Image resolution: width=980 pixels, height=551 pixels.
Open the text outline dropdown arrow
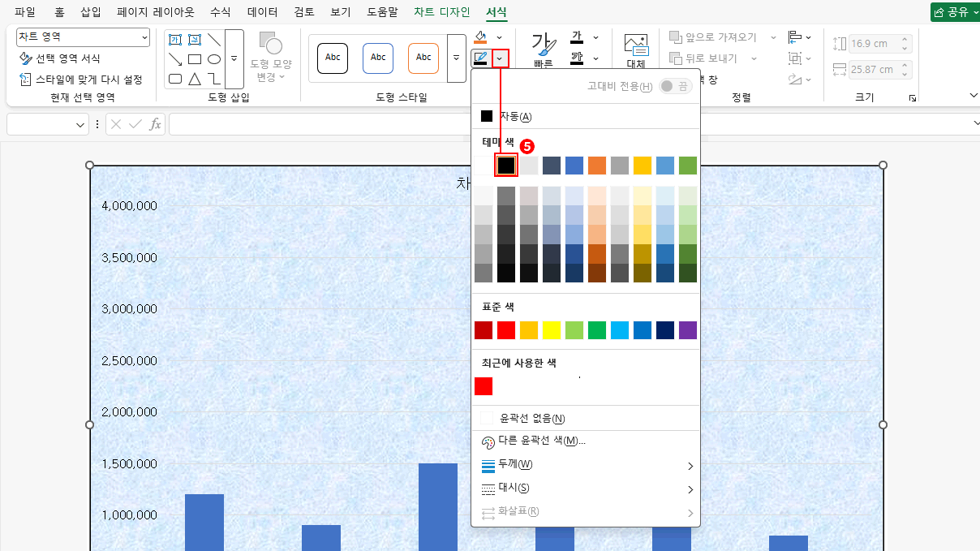pos(596,58)
